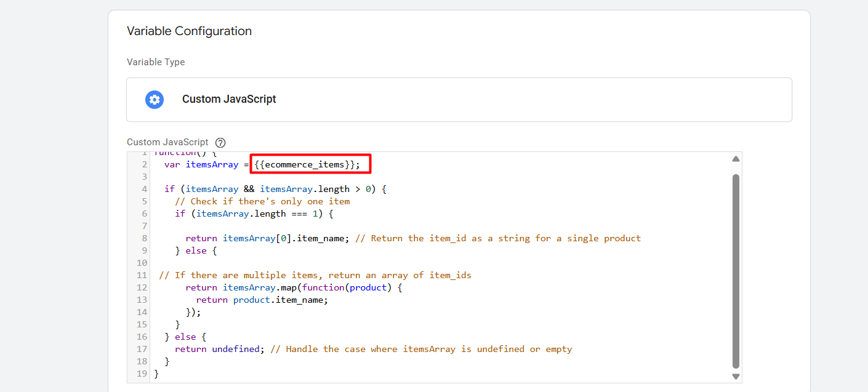Select the Custom JavaScript variable type box
Image resolution: width=868 pixels, height=392 pixels.
[x=459, y=100]
